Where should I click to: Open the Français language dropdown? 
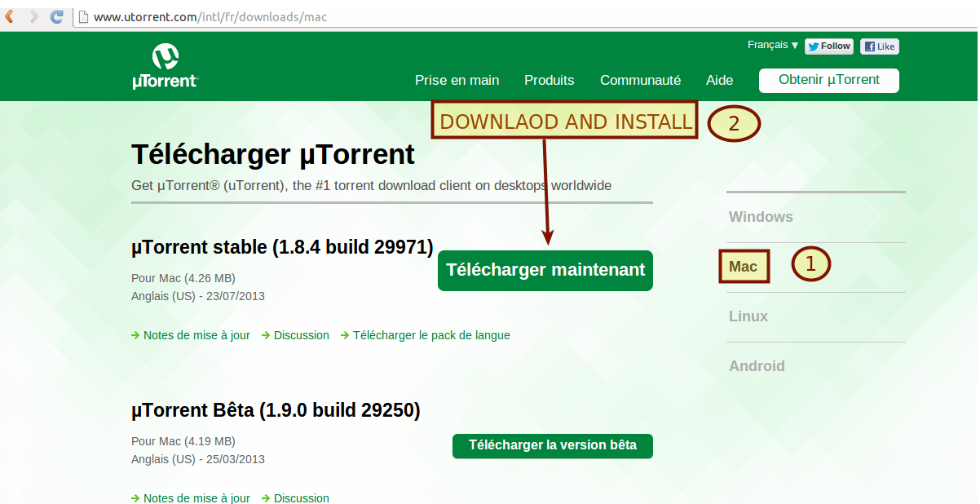coord(773,46)
